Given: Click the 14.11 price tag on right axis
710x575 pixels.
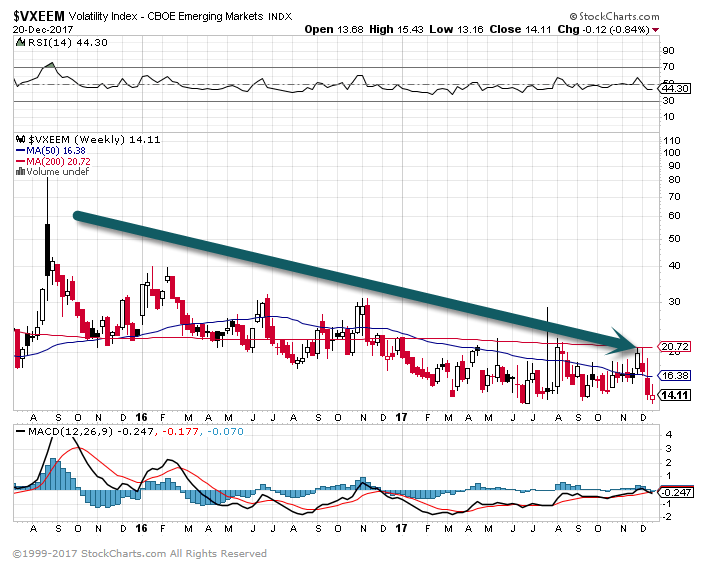Looking at the screenshot, I should coord(674,395).
